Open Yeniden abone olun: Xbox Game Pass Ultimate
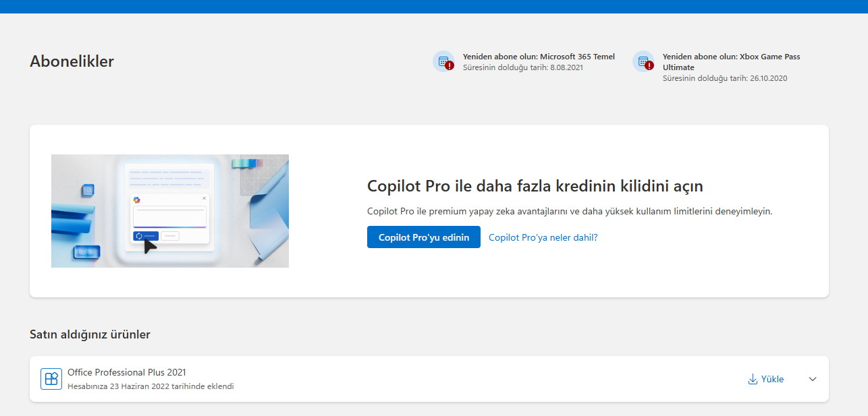This screenshot has height=416, width=868. [732, 62]
